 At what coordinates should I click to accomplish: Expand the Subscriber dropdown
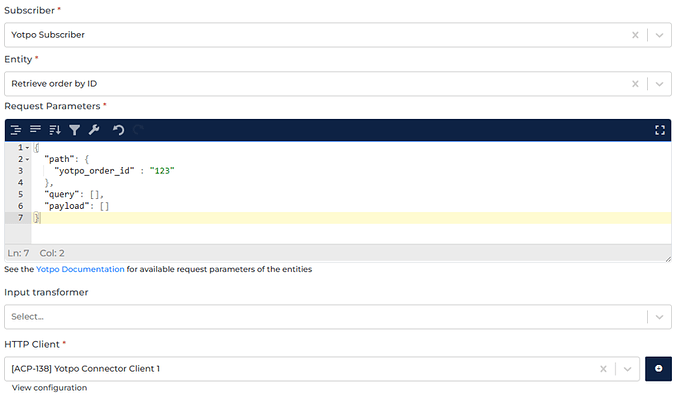pyautogui.click(x=659, y=35)
